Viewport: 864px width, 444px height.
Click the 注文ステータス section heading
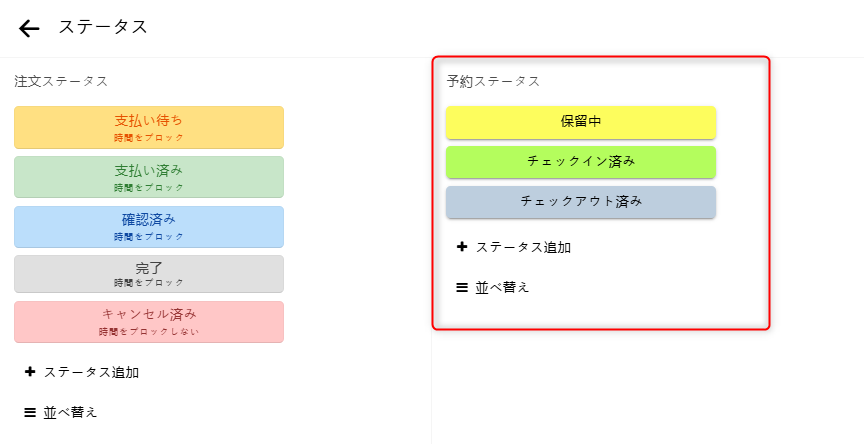click(61, 81)
